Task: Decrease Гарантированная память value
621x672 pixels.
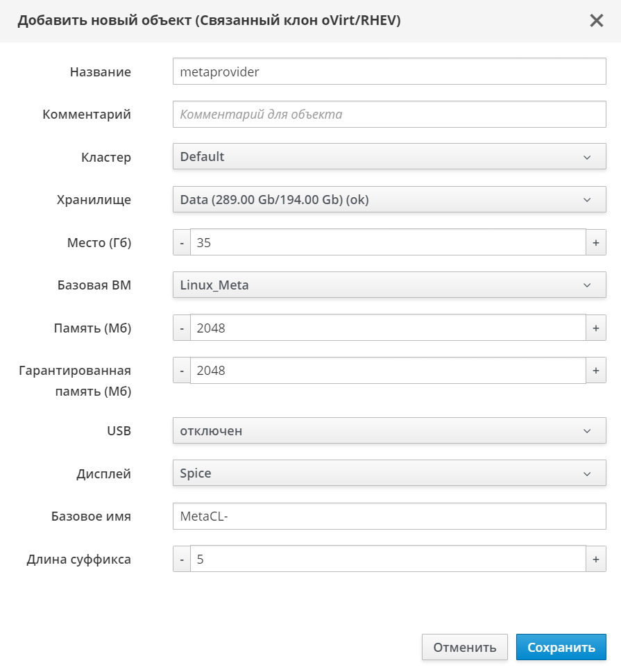Action: click(182, 371)
